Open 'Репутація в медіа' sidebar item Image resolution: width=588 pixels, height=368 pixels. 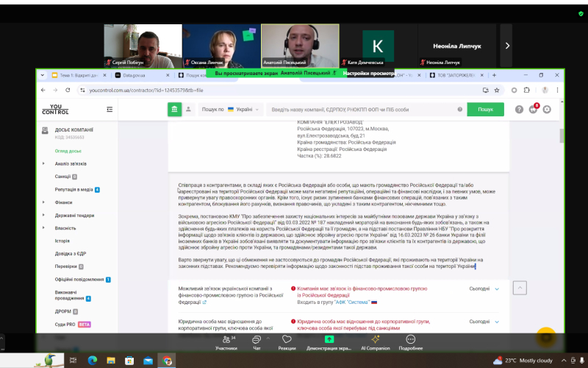coord(77,190)
